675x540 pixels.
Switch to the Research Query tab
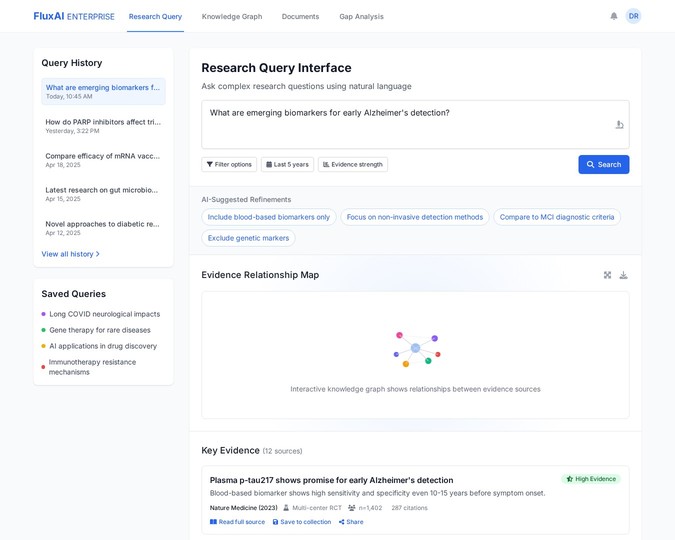point(155,16)
